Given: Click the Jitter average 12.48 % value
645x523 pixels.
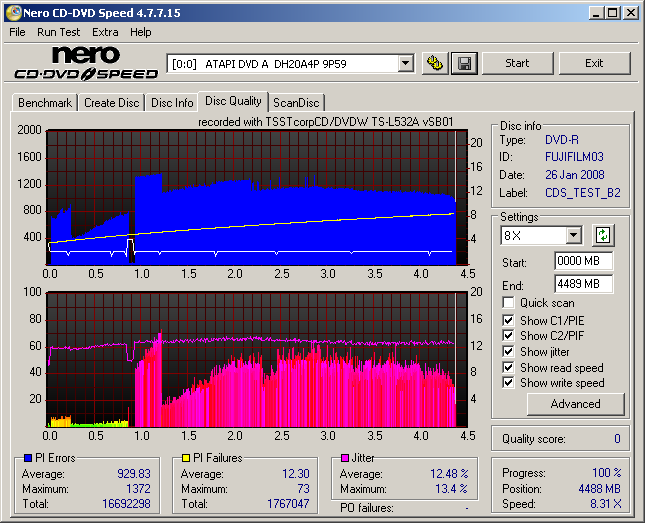Looking at the screenshot, I should click(x=449, y=474).
